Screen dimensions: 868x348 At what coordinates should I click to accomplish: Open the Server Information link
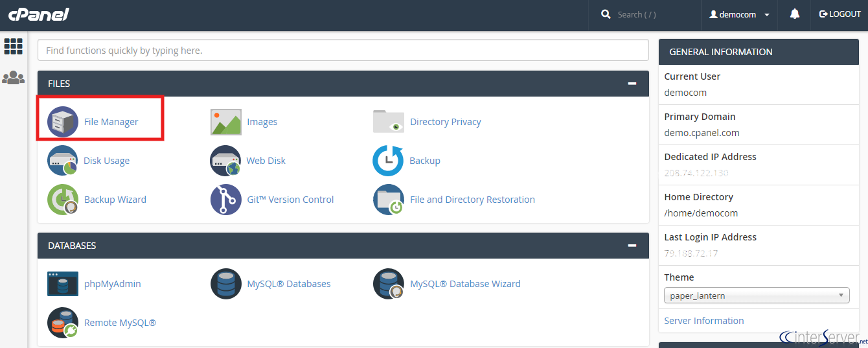point(703,321)
